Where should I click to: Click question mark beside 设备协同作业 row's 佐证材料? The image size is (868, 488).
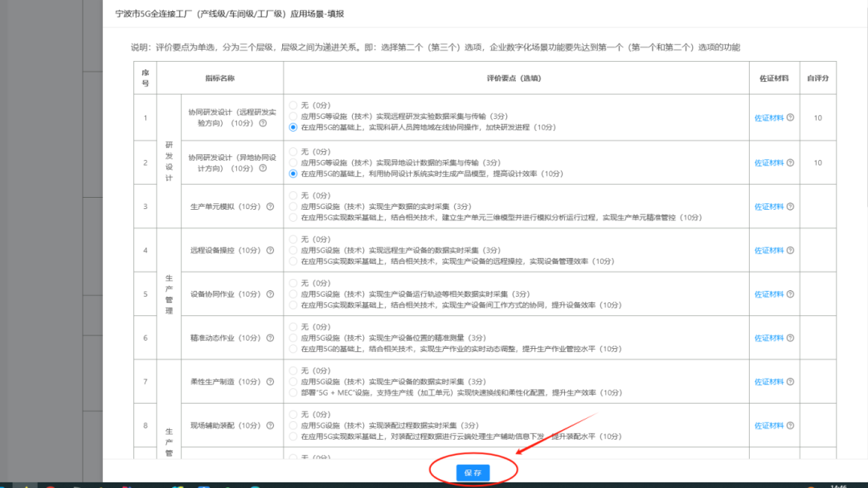(x=790, y=293)
